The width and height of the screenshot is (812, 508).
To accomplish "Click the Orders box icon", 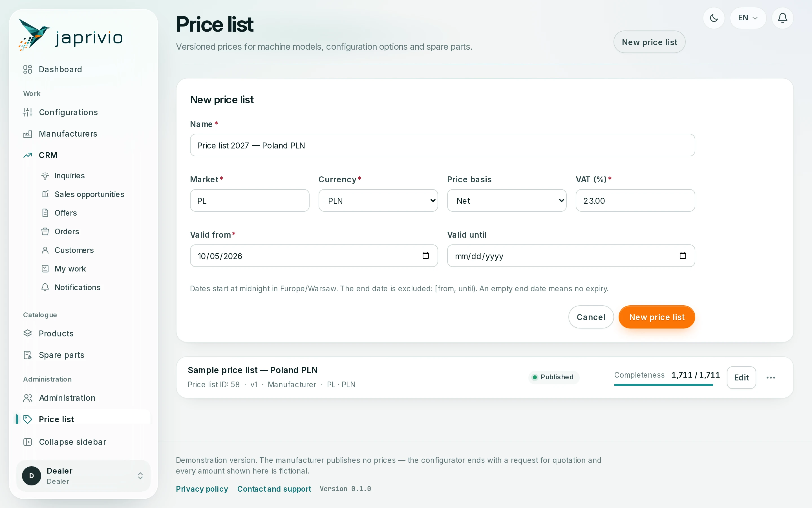I will [45, 231].
